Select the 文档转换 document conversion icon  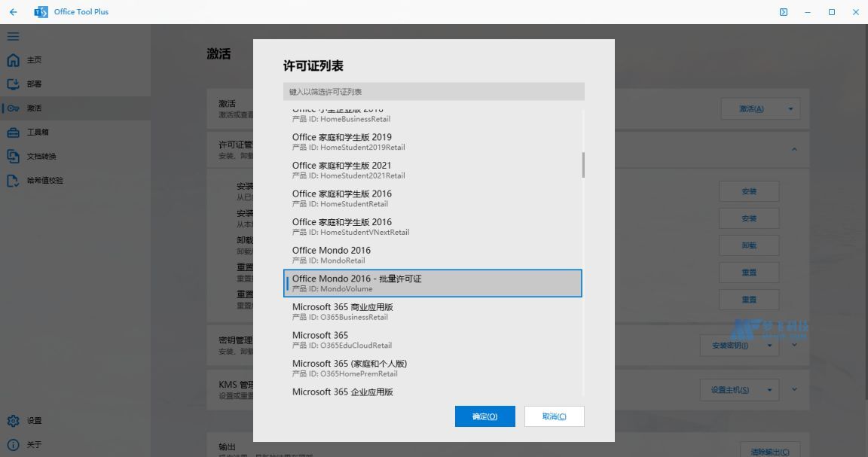coord(14,156)
